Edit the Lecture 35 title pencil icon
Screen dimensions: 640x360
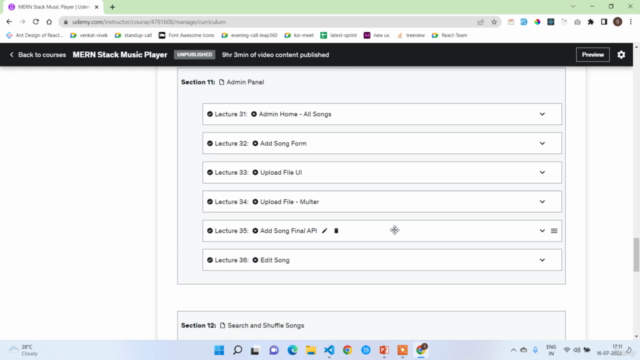pos(324,231)
